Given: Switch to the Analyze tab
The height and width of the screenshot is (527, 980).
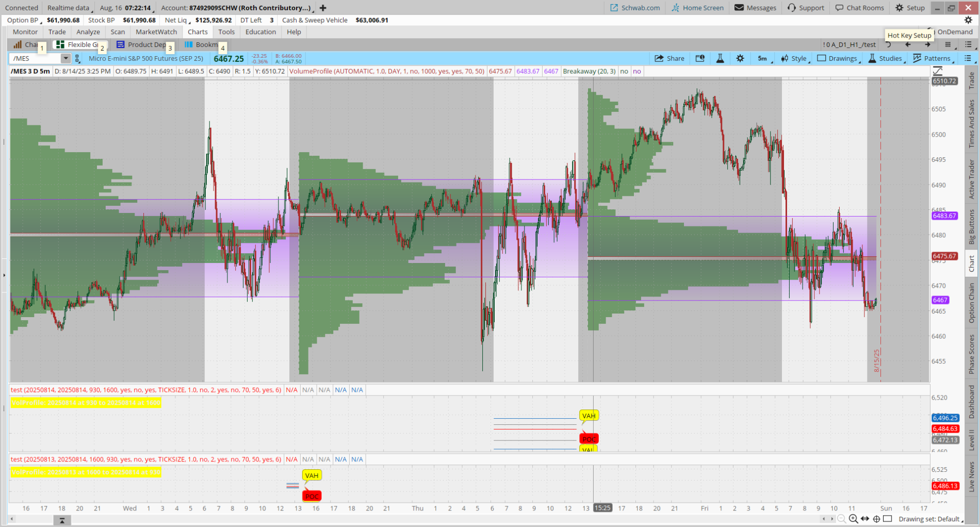Looking at the screenshot, I should pyautogui.click(x=88, y=32).
